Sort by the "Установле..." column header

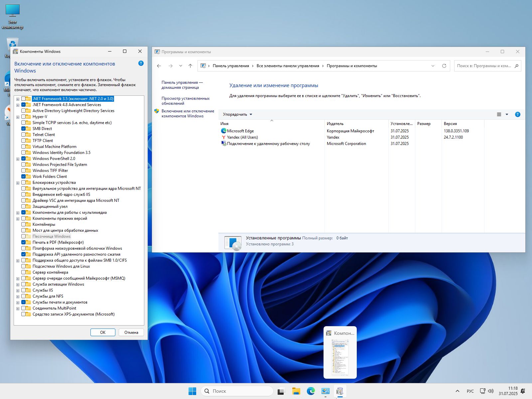click(402, 124)
